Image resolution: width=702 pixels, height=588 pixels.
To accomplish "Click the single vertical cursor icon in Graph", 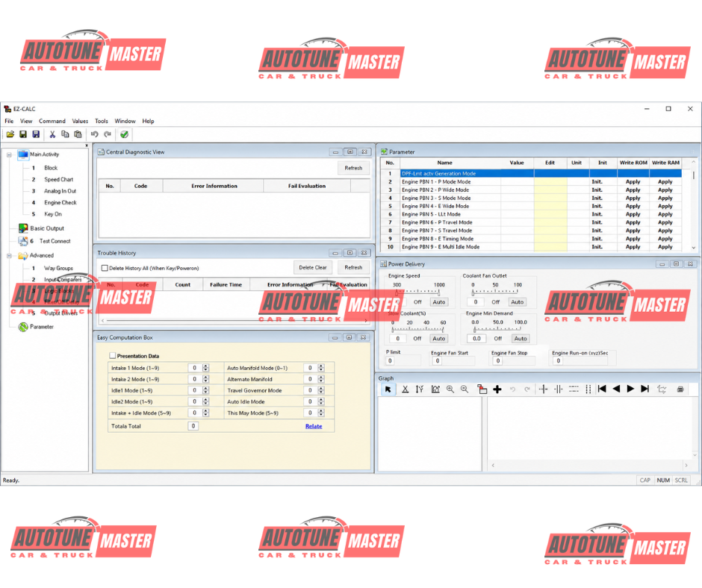I will [x=543, y=390].
